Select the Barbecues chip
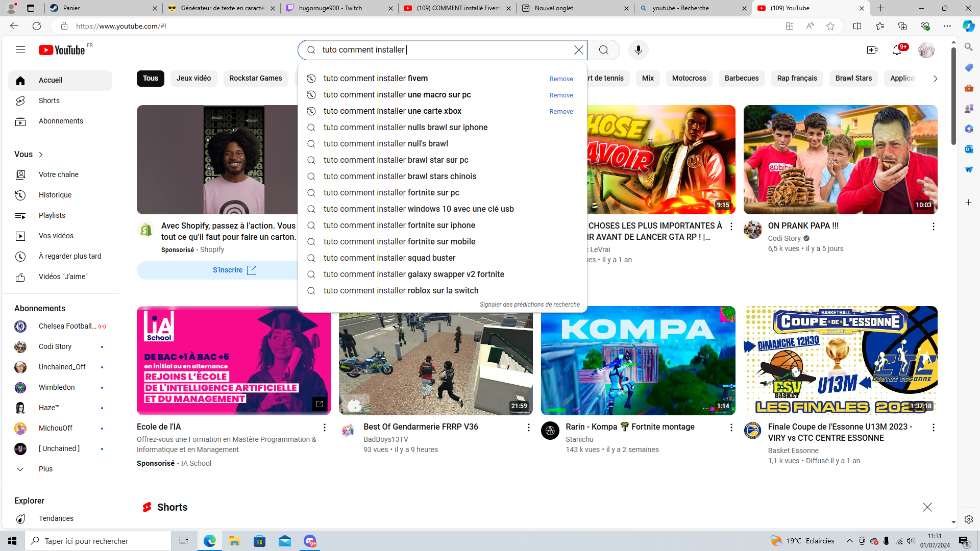Image resolution: width=980 pixels, height=551 pixels. pos(742,79)
